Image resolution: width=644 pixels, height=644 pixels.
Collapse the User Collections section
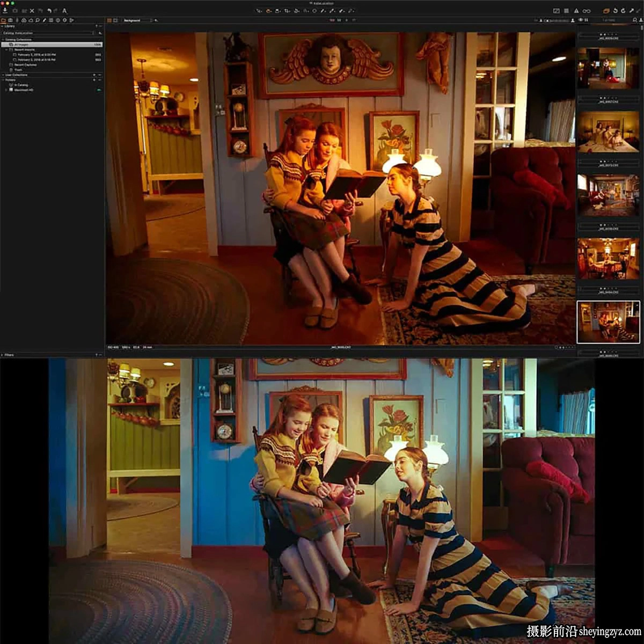tap(3, 75)
